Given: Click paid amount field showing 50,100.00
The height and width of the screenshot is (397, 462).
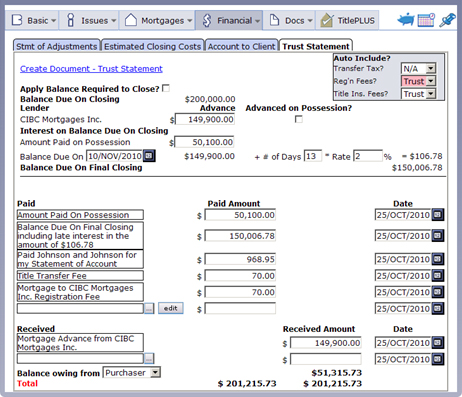Looking at the screenshot, I should 240,215.
